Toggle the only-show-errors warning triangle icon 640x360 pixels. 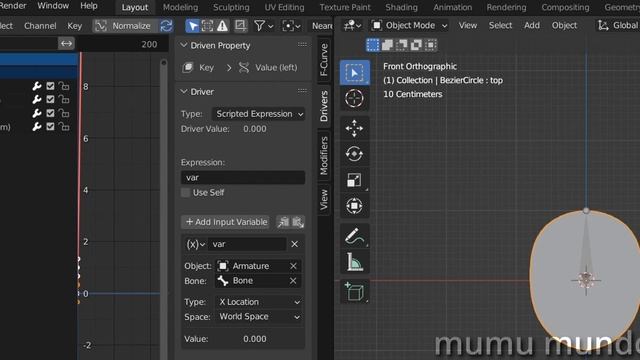[222, 26]
